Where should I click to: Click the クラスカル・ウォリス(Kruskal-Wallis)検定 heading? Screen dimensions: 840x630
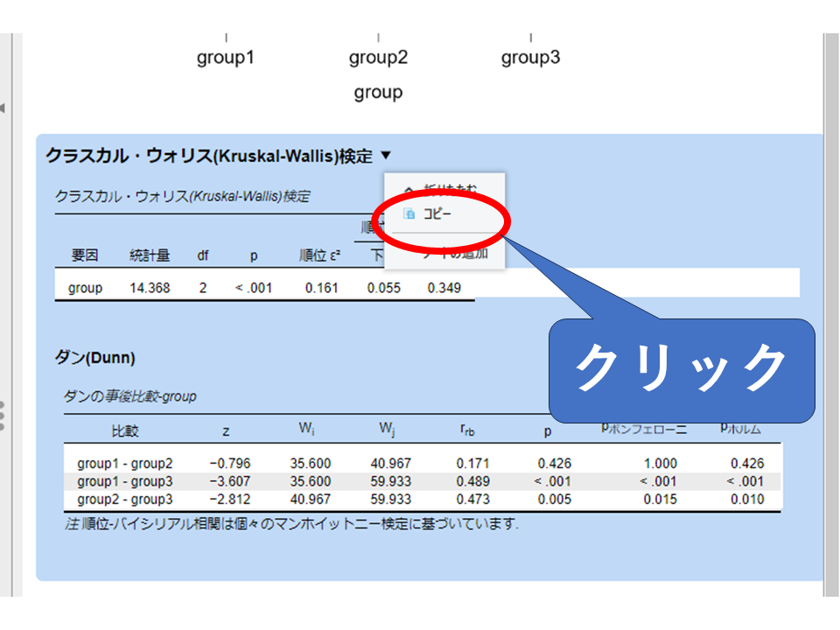tap(209, 157)
